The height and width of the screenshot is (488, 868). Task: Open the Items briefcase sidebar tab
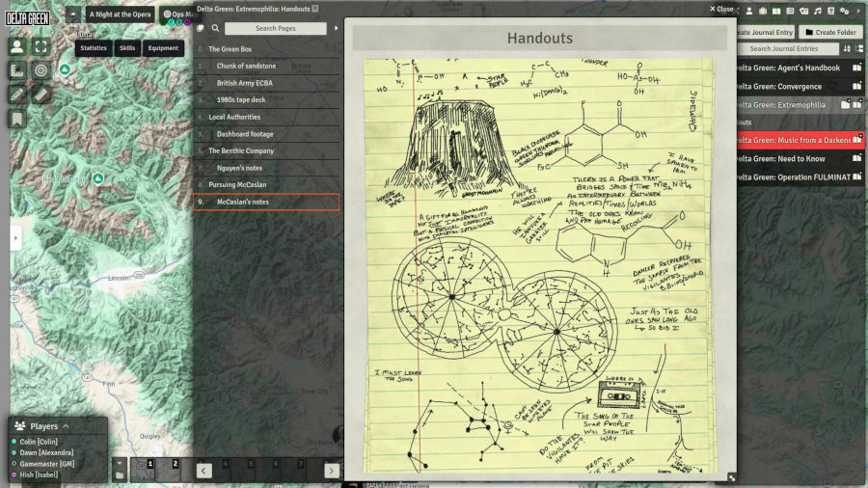point(763,11)
